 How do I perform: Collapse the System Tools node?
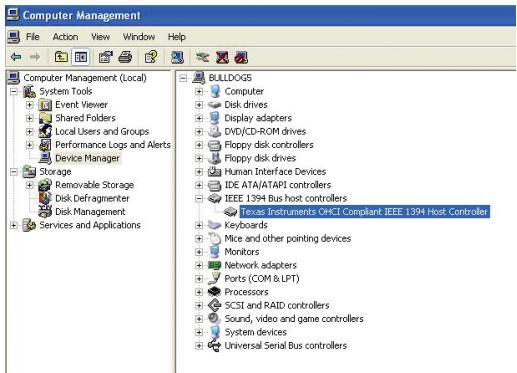tap(14, 92)
